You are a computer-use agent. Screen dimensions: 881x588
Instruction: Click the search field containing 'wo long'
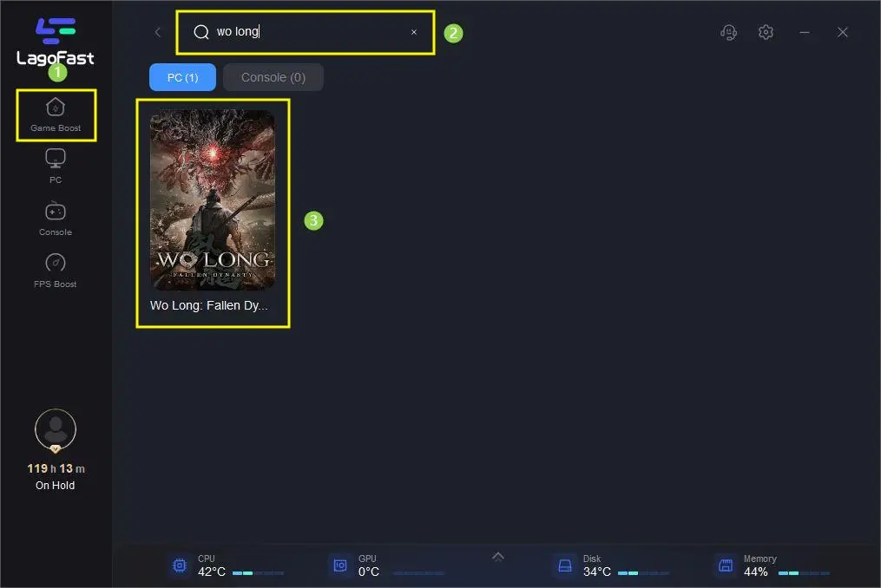pos(305,32)
